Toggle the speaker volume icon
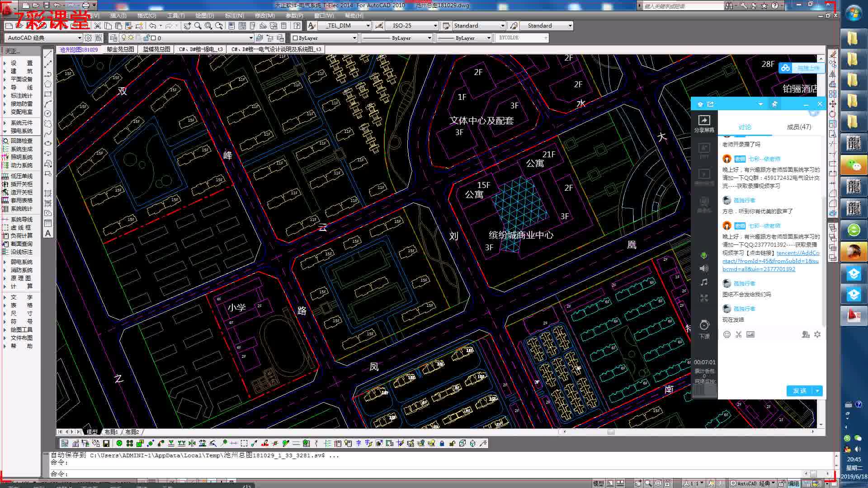Screen dimensions: 868x488 coord(704,269)
